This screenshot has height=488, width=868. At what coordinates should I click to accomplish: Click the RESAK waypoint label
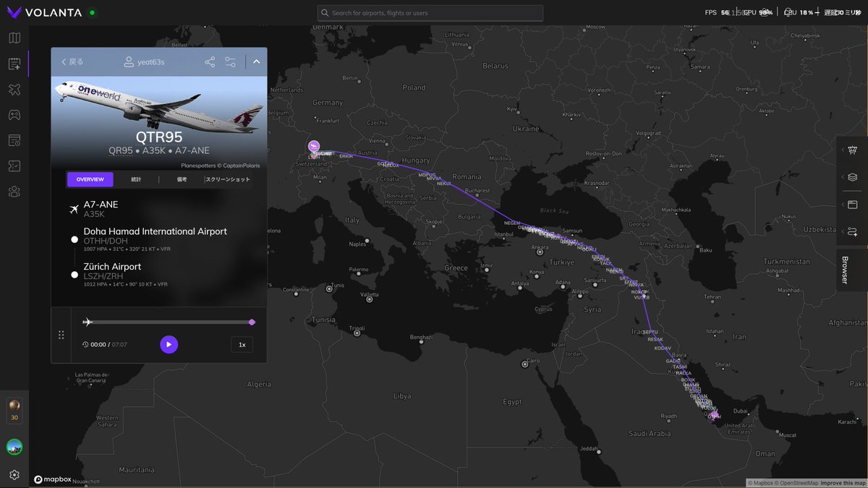pyautogui.click(x=655, y=339)
